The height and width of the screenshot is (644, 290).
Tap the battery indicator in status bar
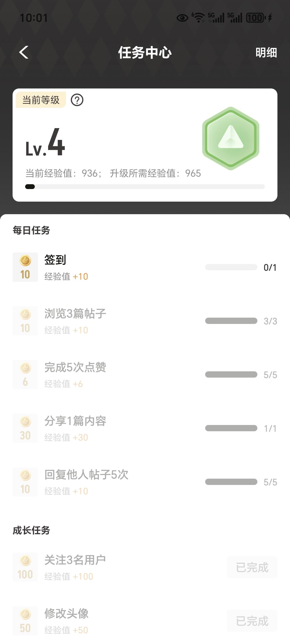click(255, 18)
